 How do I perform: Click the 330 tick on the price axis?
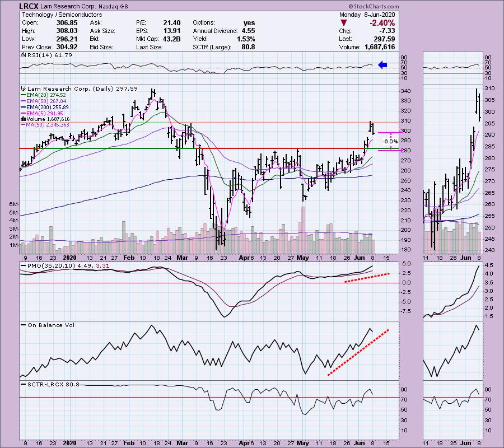[x=405, y=101]
